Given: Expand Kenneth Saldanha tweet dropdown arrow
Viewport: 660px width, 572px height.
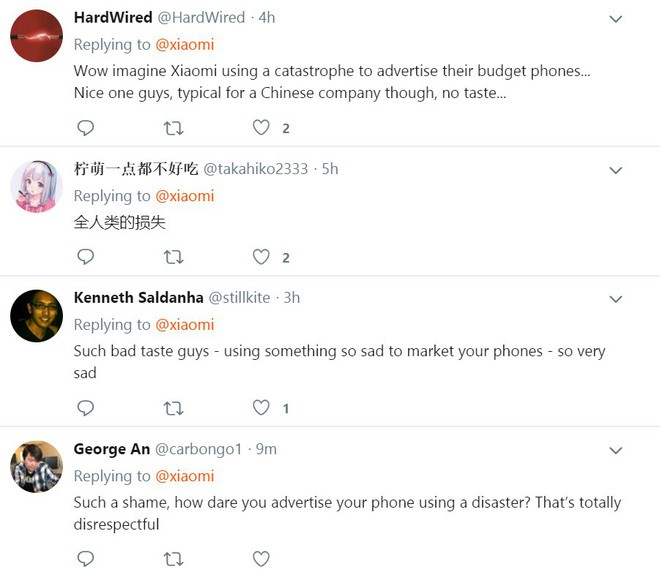Looking at the screenshot, I should [616, 299].
